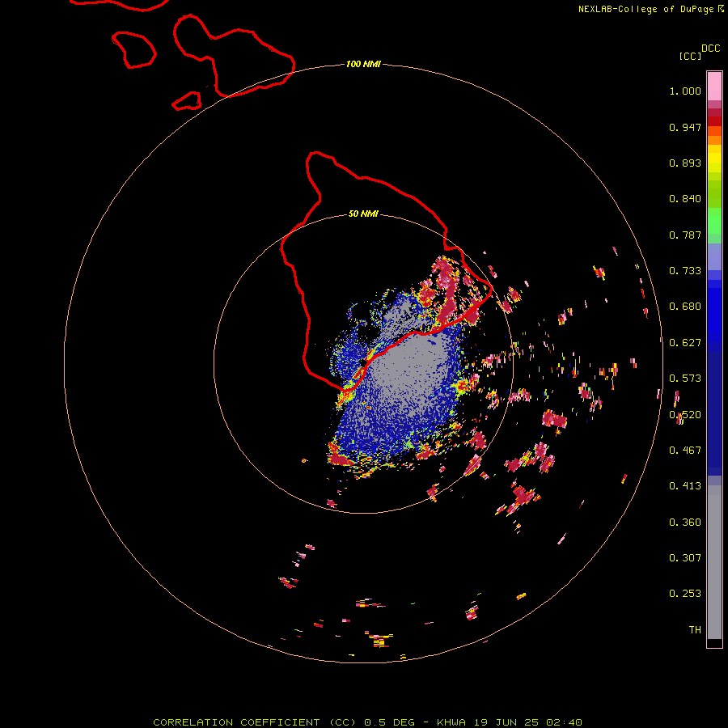728x728 pixels.
Task: Click the 0.413 scale value
Action: click(685, 486)
